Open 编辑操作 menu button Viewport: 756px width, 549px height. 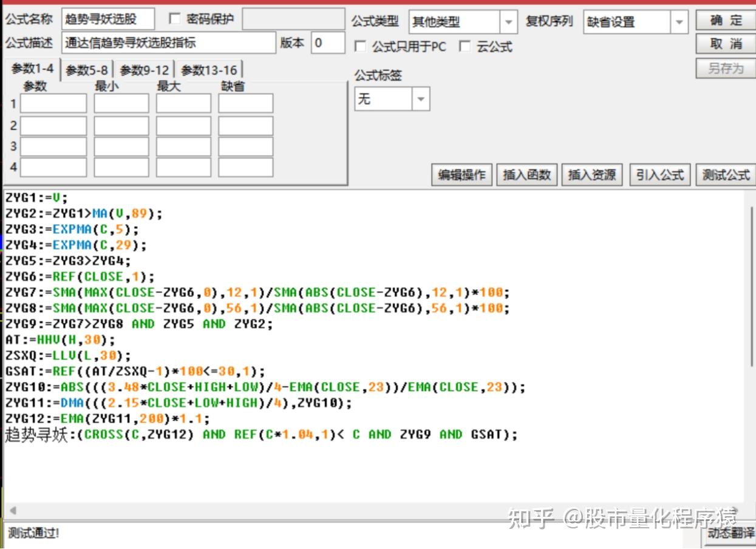click(x=462, y=175)
